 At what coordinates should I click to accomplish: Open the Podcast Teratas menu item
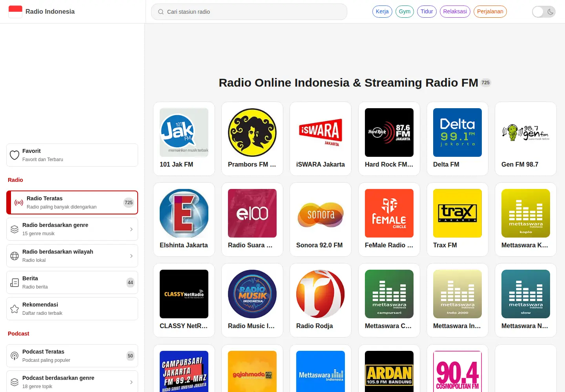tap(72, 356)
